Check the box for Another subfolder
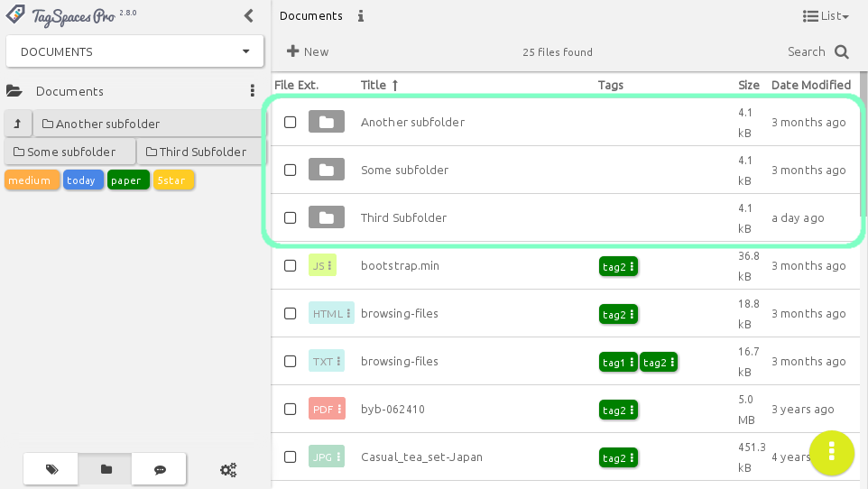The height and width of the screenshot is (489, 868). 291,122
